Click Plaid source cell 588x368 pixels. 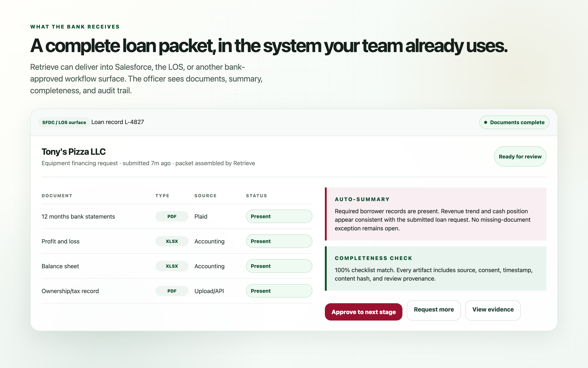201,217
